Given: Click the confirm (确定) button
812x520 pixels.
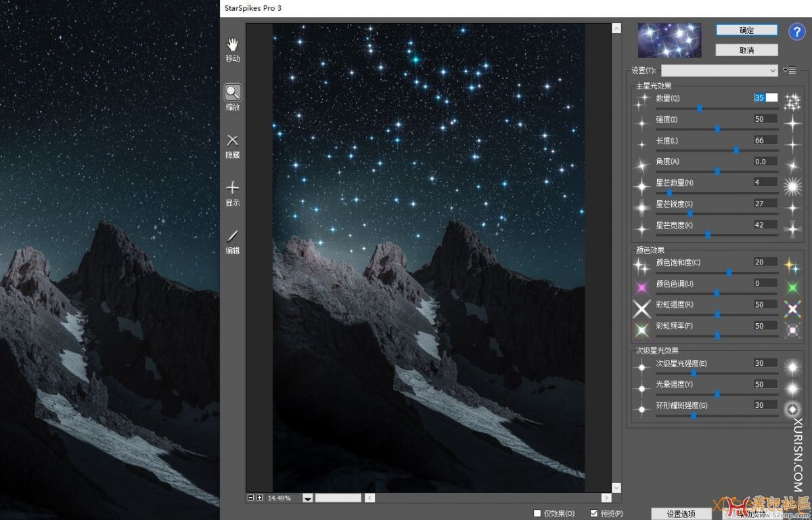Looking at the screenshot, I should 746,30.
